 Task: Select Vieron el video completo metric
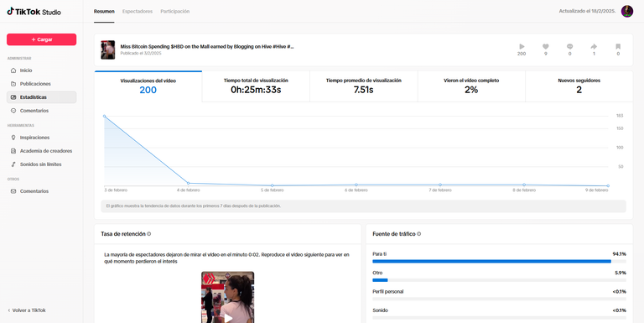point(471,86)
